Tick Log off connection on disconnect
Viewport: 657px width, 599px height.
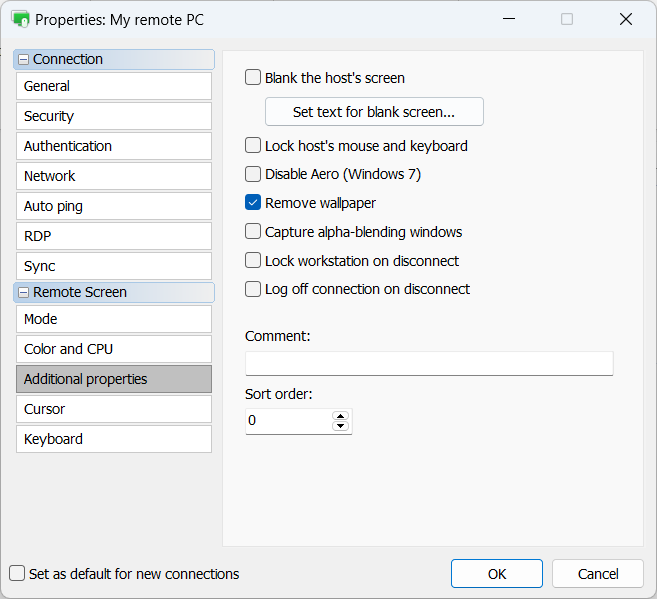(253, 289)
